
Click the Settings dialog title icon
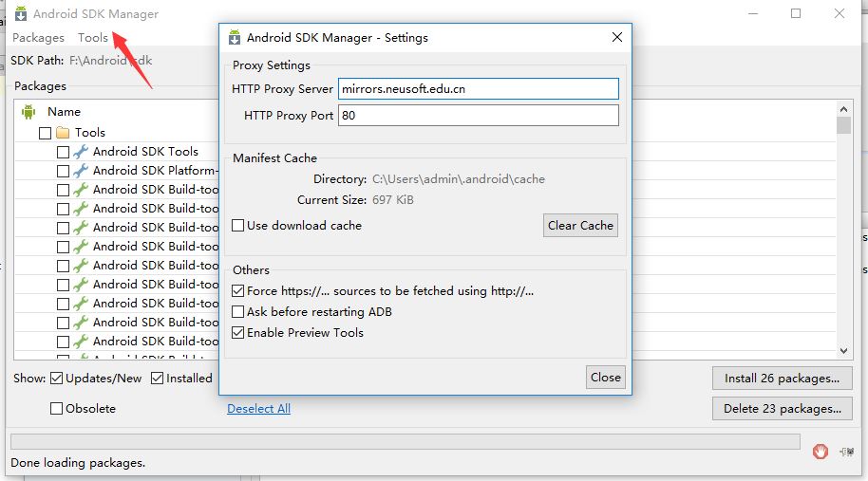click(235, 38)
